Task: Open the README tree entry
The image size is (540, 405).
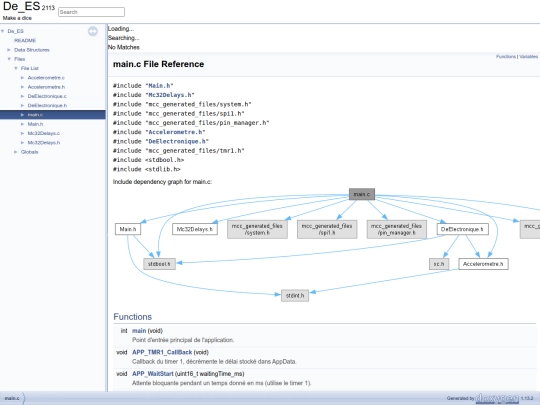Action: tap(25, 40)
